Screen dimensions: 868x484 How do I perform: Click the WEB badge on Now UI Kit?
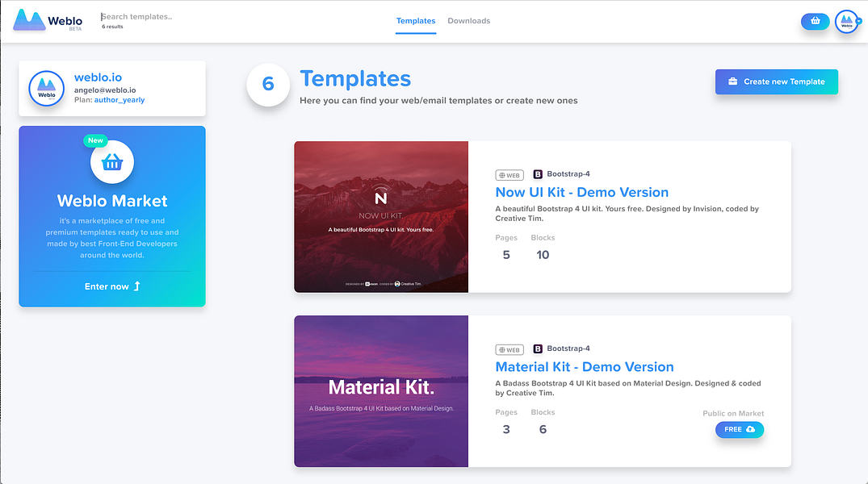point(509,175)
